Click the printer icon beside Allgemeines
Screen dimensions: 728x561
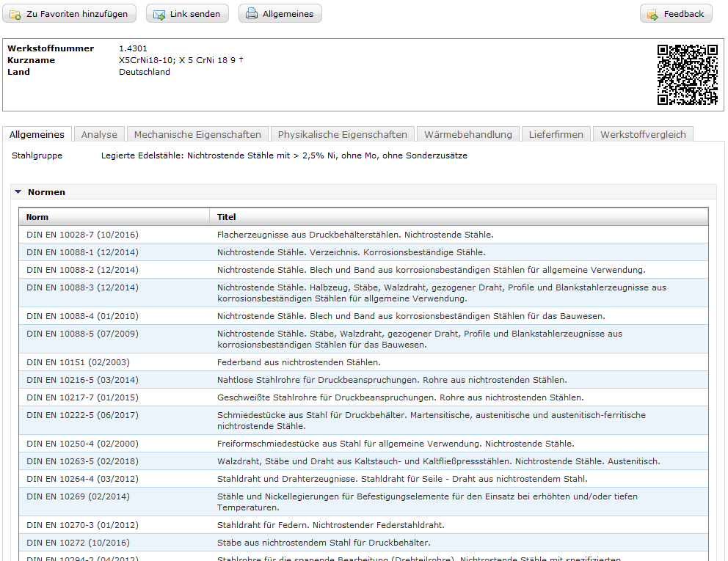(x=251, y=14)
